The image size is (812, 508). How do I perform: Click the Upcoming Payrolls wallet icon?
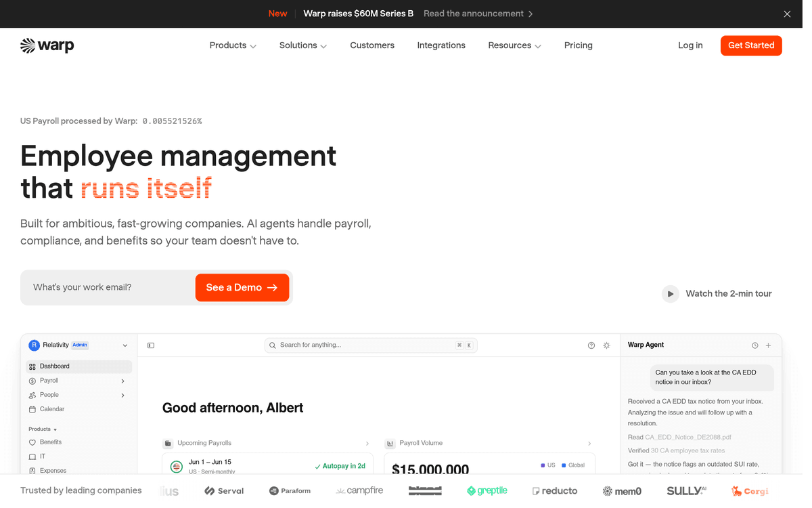pyautogui.click(x=168, y=444)
